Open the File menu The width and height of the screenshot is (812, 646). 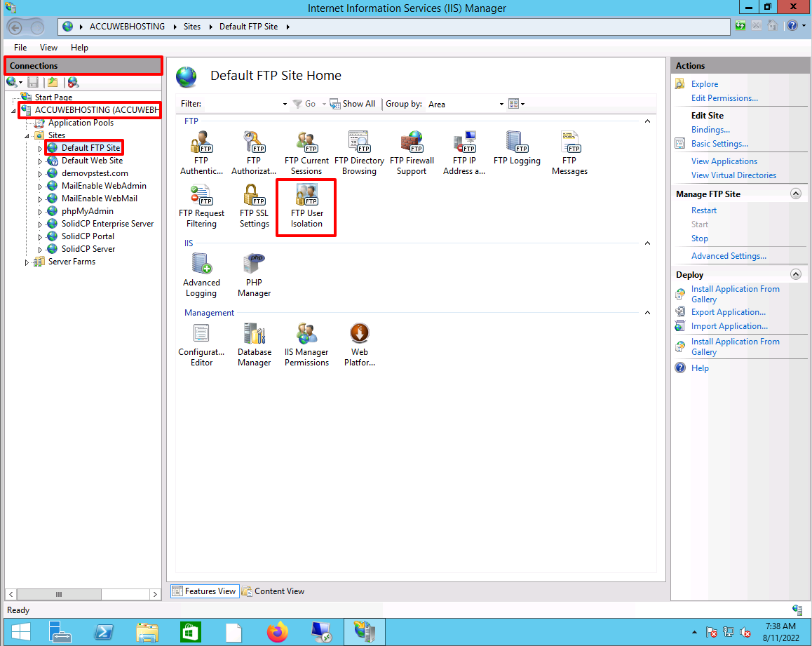[x=20, y=48]
